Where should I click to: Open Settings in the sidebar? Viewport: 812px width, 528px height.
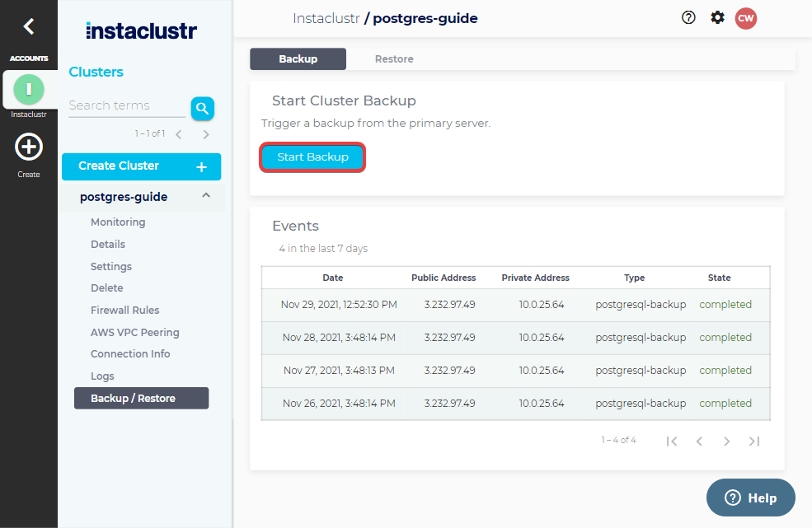(x=110, y=267)
